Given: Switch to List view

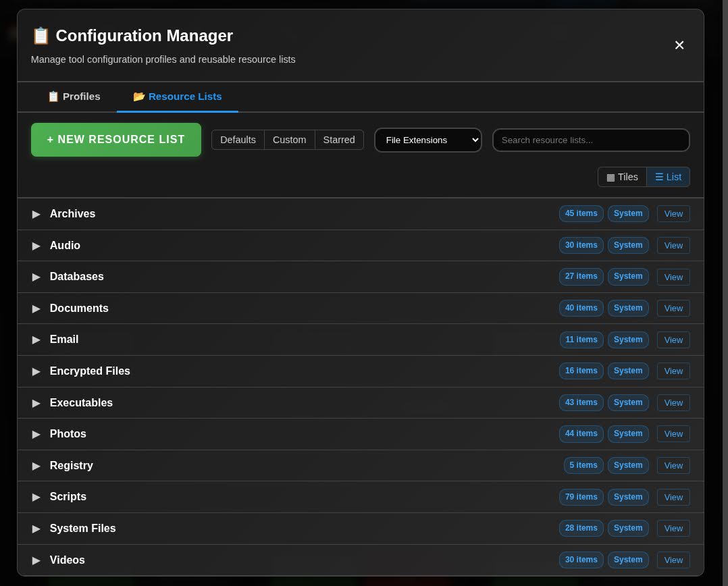Looking at the screenshot, I should (668, 177).
